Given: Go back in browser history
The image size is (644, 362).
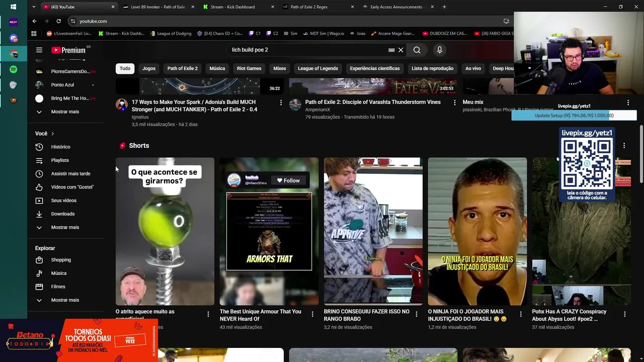Looking at the screenshot, I should click(34, 21).
